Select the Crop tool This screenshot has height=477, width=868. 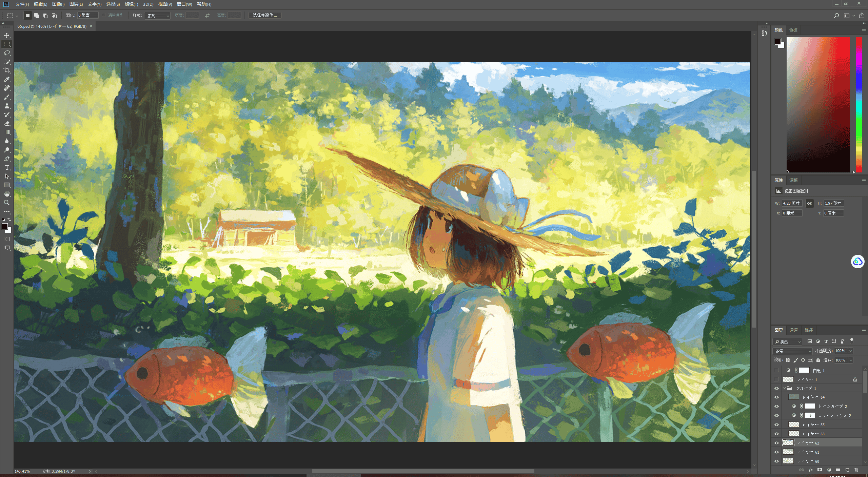(x=7, y=70)
